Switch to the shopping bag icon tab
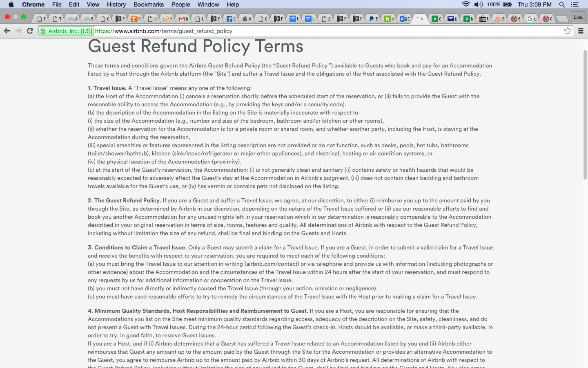This screenshot has height=368, width=588. click(x=483, y=19)
